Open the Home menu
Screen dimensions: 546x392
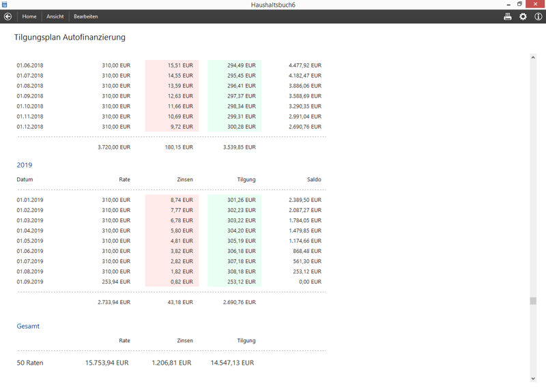(29, 16)
